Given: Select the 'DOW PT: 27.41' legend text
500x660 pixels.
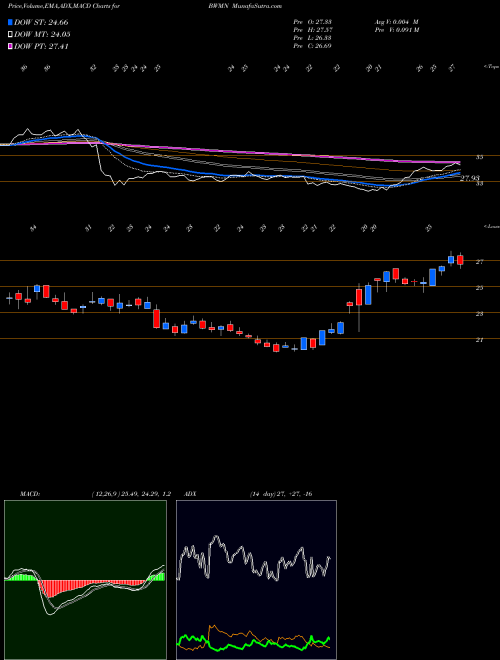Looking at the screenshot, I should point(41,46).
